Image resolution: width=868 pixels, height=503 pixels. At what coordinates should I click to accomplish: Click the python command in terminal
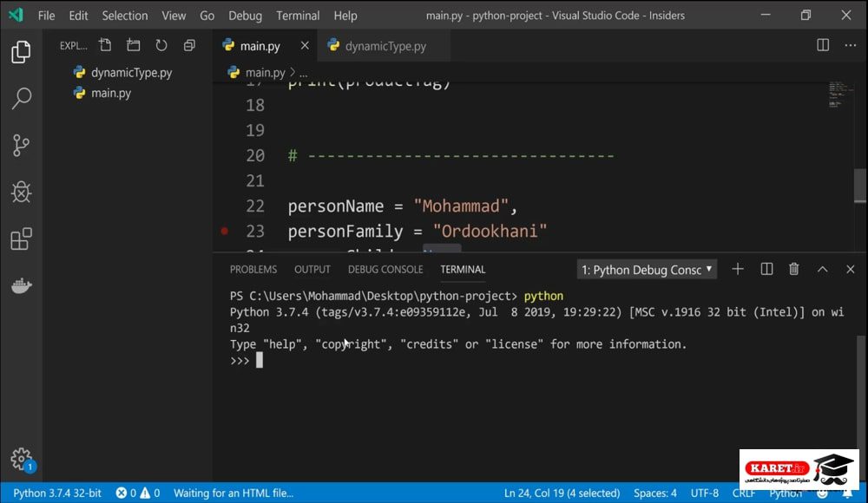coord(543,296)
